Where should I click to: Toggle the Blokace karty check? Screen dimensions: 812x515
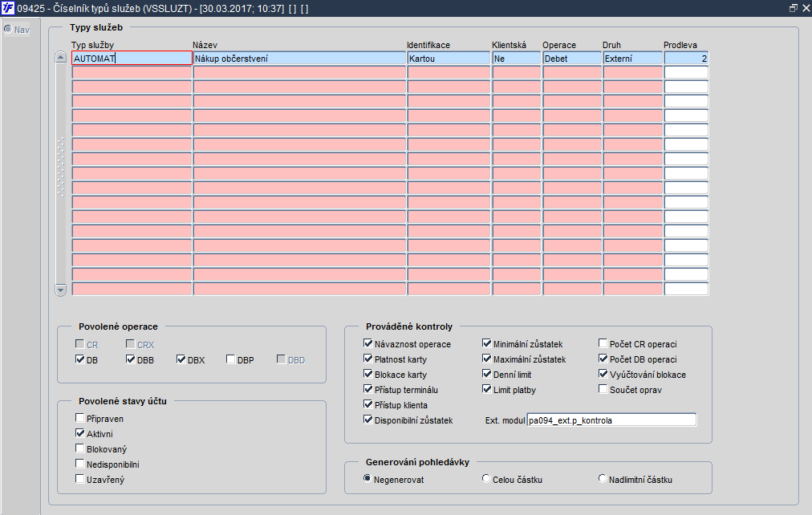click(368, 374)
